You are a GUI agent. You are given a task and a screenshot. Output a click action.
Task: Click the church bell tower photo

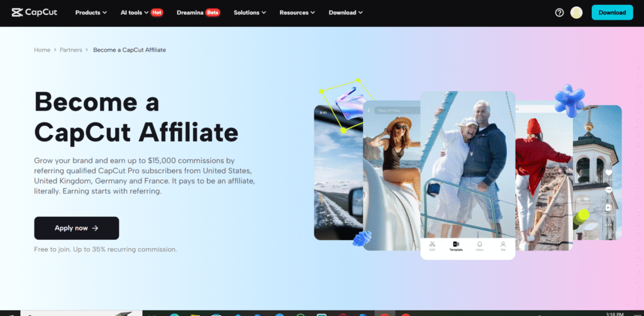597,172
